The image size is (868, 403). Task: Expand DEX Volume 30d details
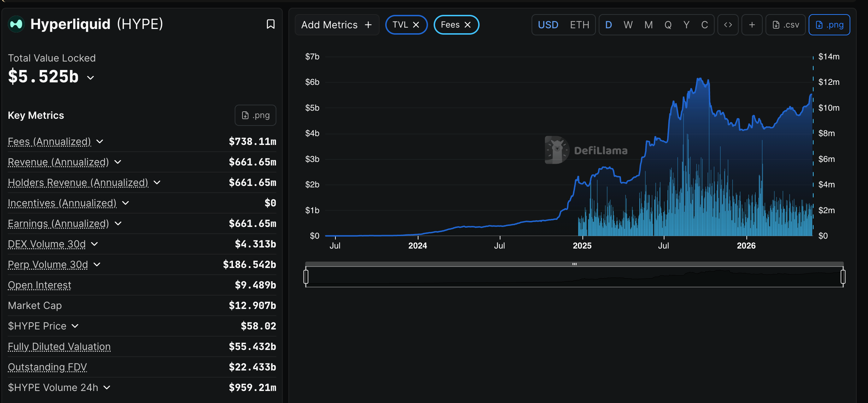pyautogui.click(x=94, y=244)
